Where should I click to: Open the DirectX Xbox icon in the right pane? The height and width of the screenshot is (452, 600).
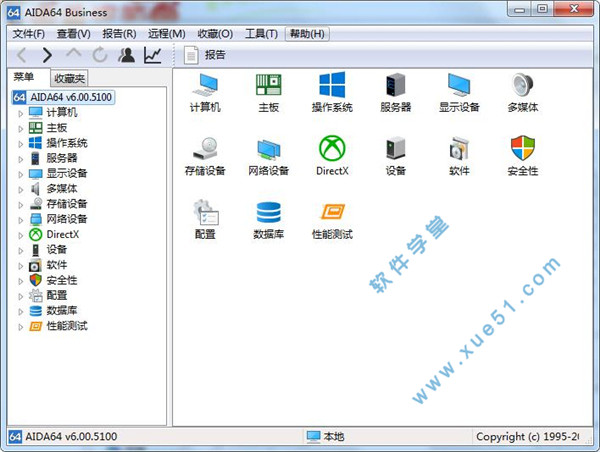click(332, 156)
